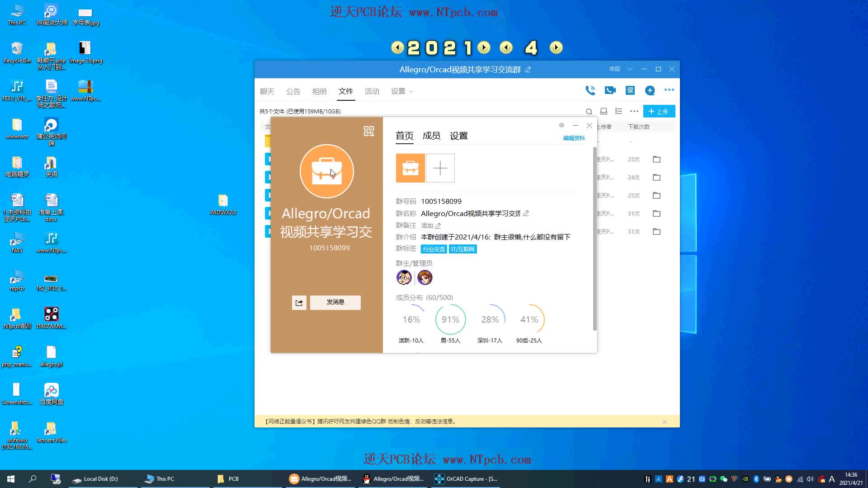The width and height of the screenshot is (868, 488).
Task: Open 百度网盘 desktop icon
Action: [x=52, y=394]
